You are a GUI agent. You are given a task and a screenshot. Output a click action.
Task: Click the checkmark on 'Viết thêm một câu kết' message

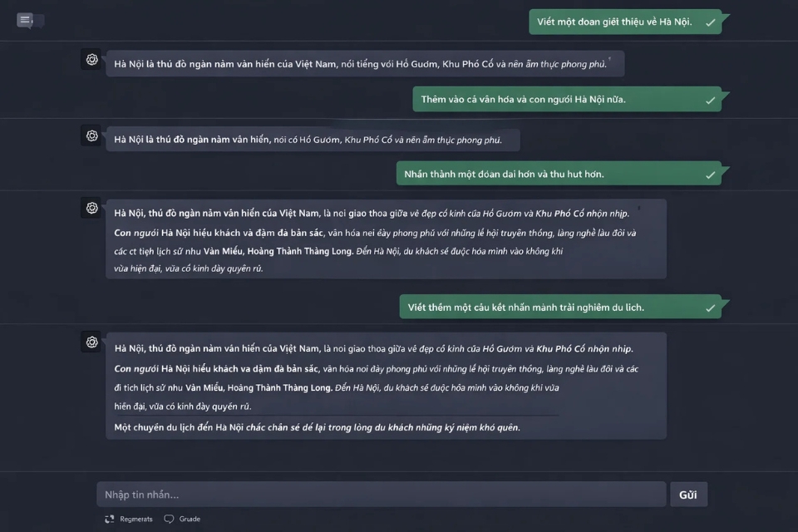coord(710,308)
